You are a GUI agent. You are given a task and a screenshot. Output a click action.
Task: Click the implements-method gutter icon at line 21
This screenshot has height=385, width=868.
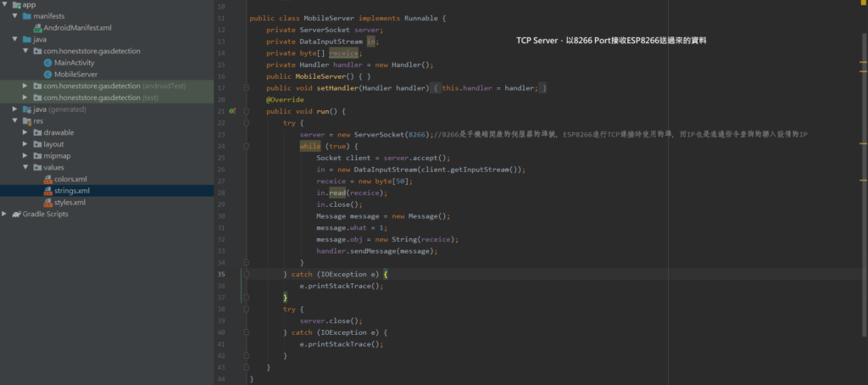pyautogui.click(x=231, y=111)
